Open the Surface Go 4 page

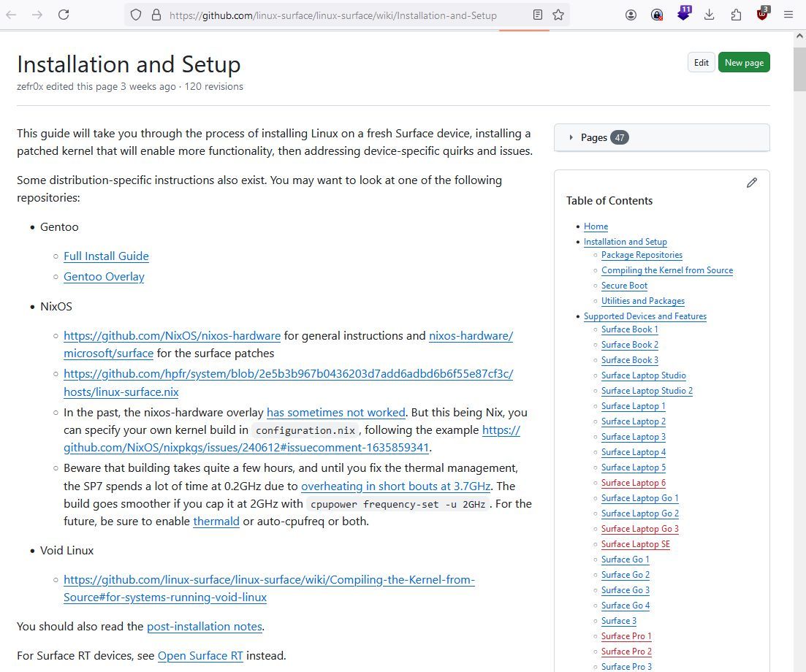pos(626,606)
